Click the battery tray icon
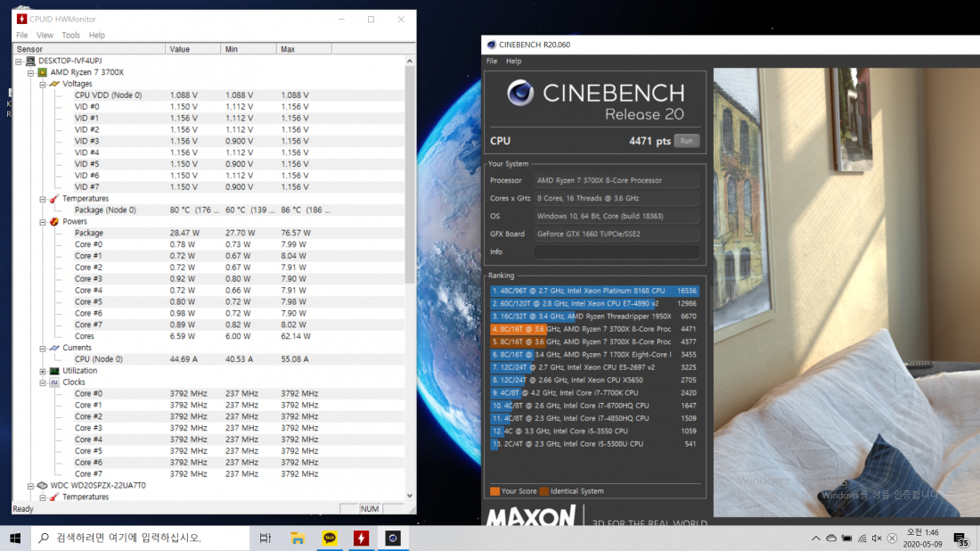980x551 pixels. click(847, 538)
